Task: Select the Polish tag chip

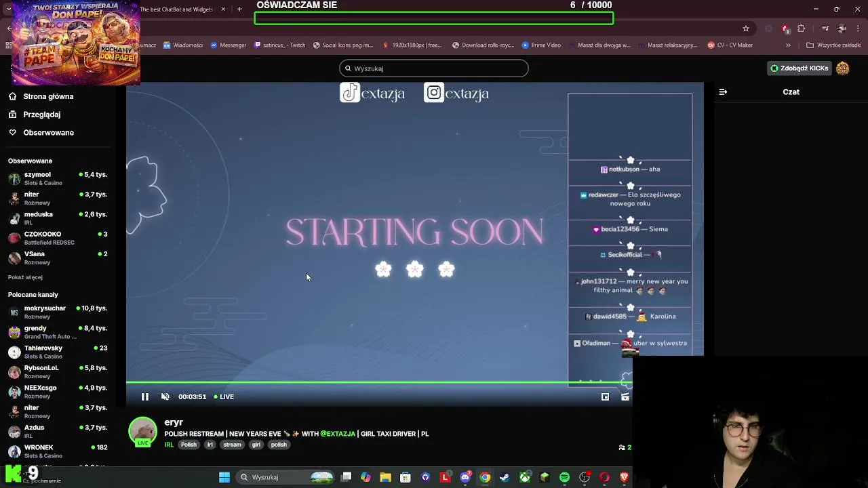Action: pos(189,445)
